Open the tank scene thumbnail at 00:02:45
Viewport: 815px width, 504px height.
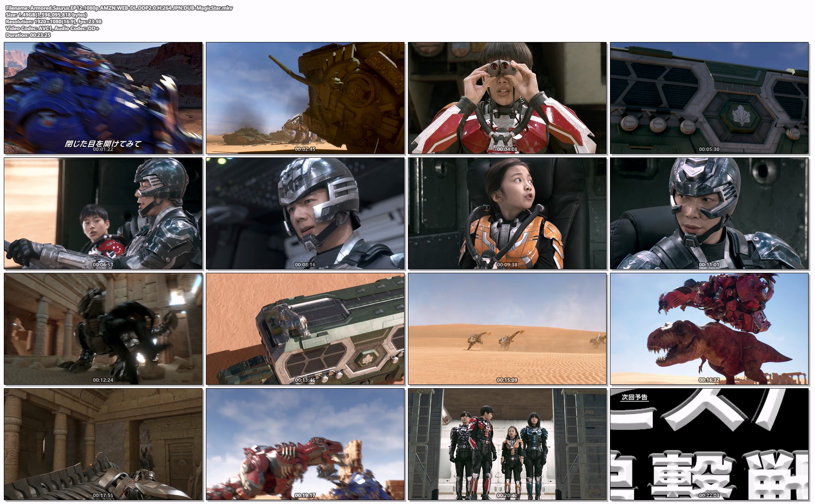305,98
